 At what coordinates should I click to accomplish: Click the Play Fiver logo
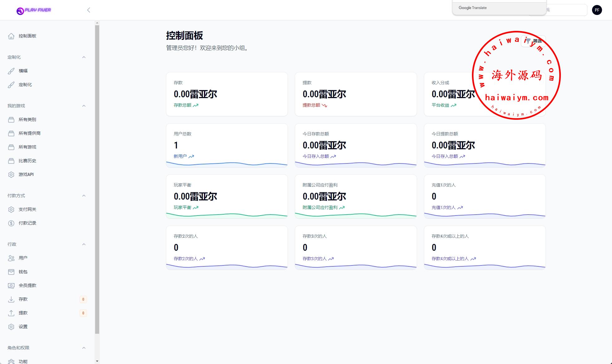[x=34, y=10]
